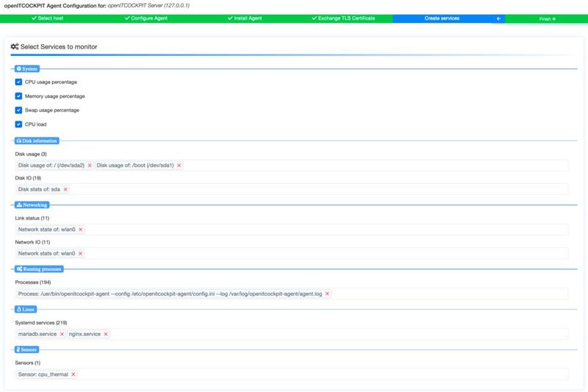Toggle the CPU load checkbox
The width and height of the screenshot is (588, 392).
(19, 124)
